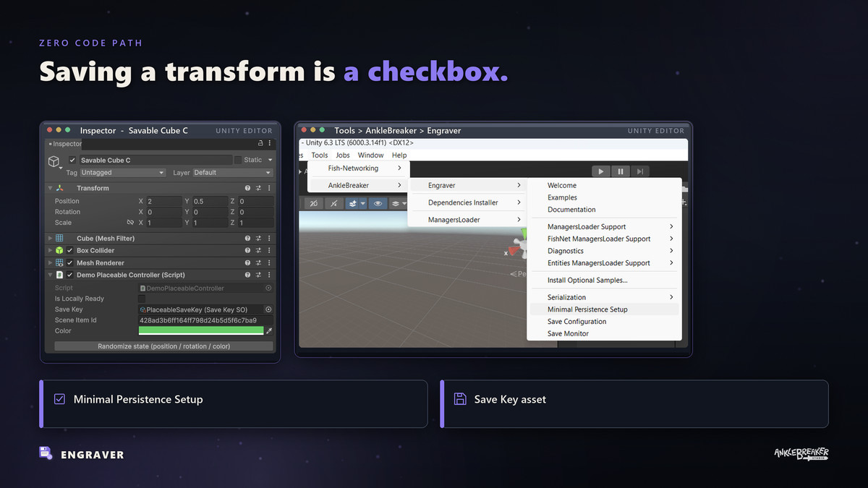Click the Play button in Unity toolbar
Screen dimensions: 868x488
pyautogui.click(x=600, y=171)
